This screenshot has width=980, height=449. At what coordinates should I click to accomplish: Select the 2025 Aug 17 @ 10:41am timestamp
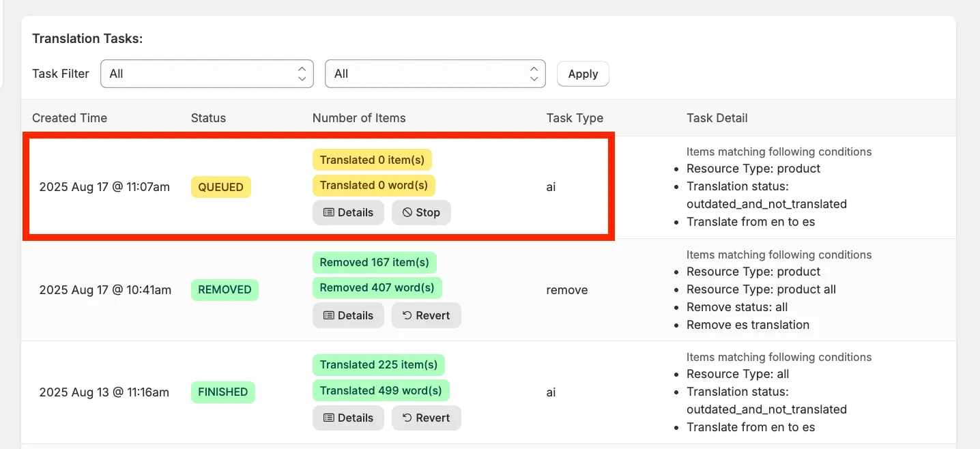(105, 290)
